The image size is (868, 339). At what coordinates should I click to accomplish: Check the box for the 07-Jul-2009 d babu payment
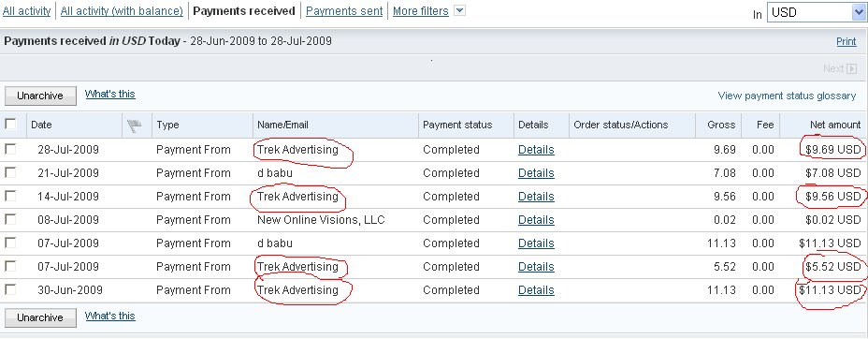10,243
